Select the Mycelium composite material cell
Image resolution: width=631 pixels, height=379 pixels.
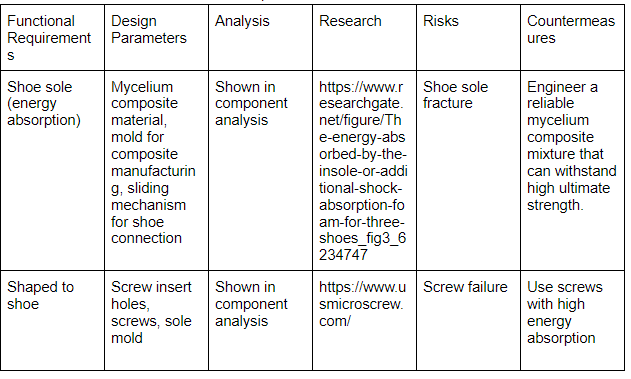(157, 171)
